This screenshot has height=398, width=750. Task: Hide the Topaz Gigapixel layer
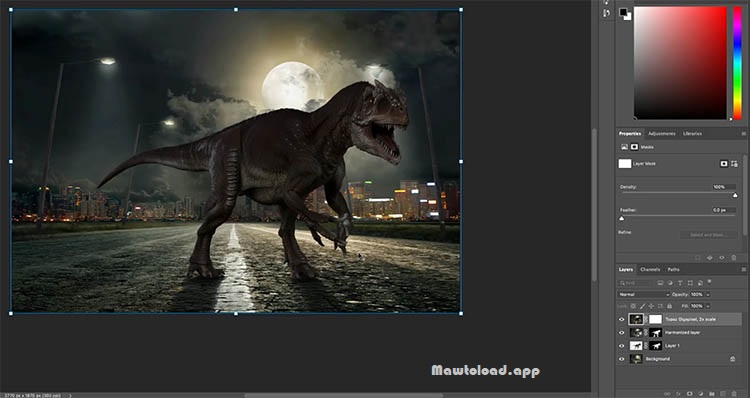point(621,319)
